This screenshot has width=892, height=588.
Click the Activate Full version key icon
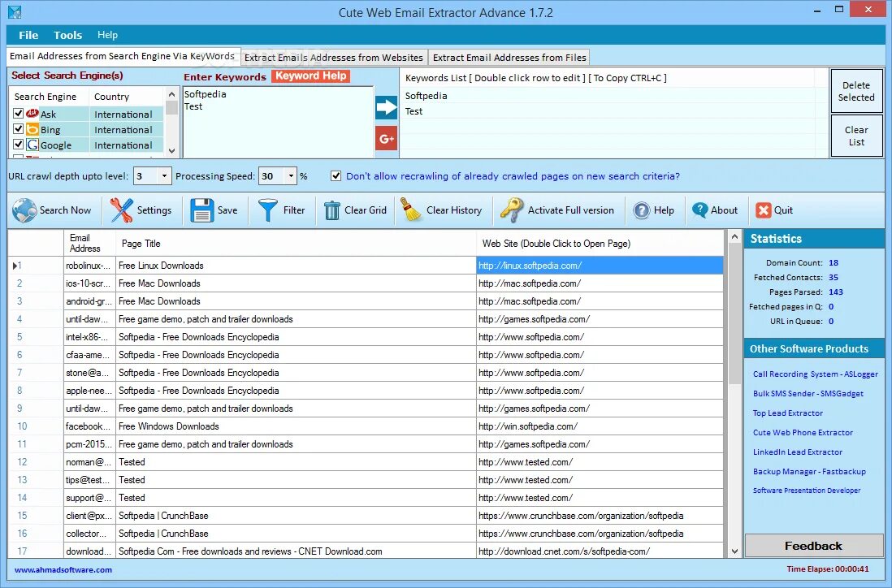click(x=512, y=210)
